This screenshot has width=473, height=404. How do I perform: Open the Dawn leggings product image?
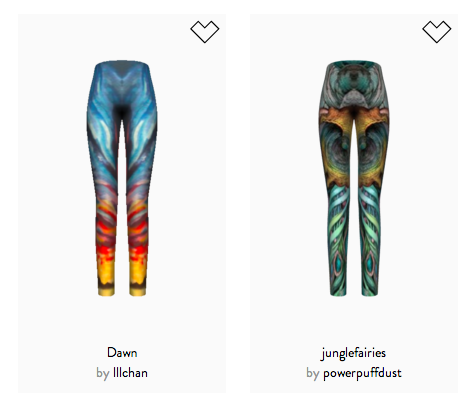coord(122,179)
